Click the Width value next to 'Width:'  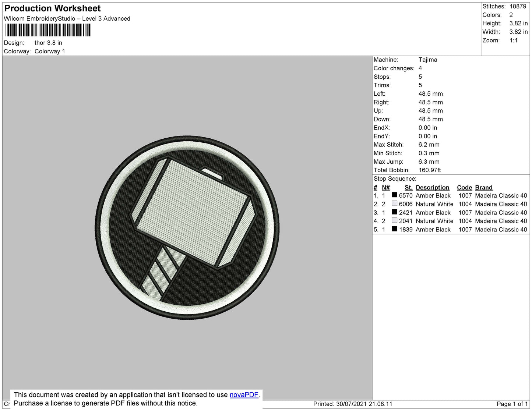point(518,32)
